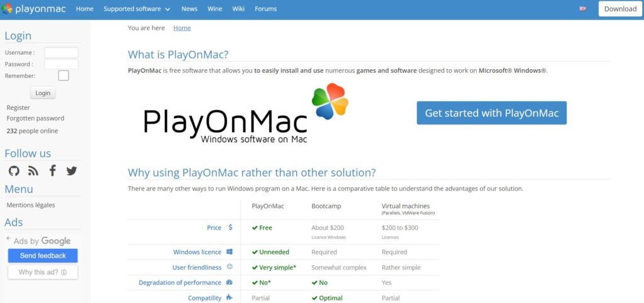Submit the Login button
644x303 pixels.
click(x=43, y=93)
